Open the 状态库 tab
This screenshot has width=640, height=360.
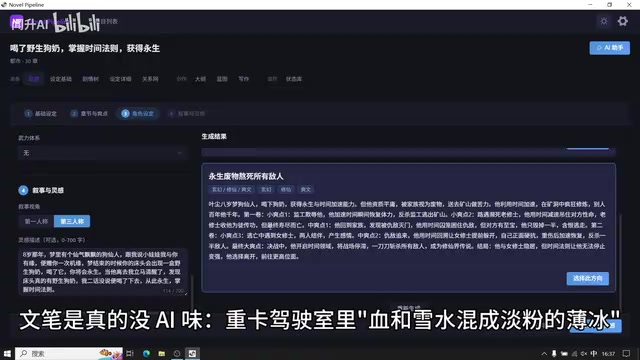coord(294,79)
